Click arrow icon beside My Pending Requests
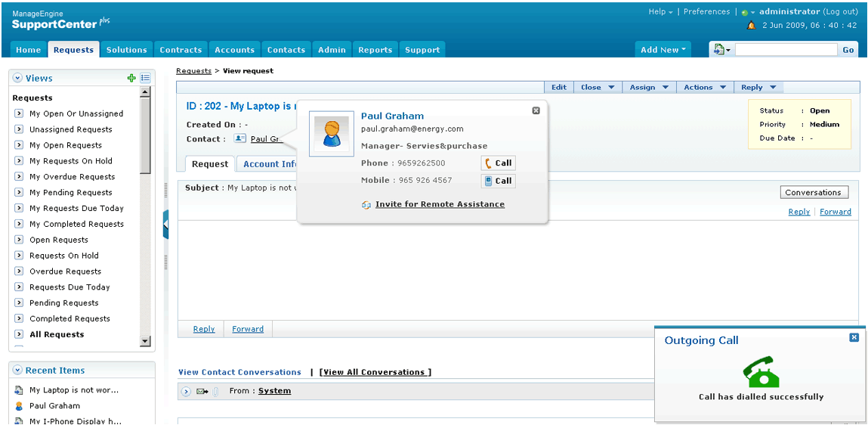 pos(18,192)
